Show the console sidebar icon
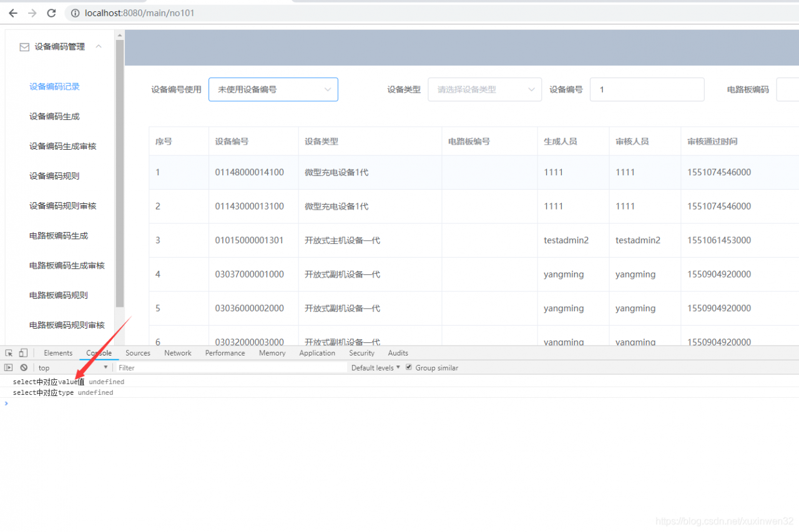 tap(9, 368)
